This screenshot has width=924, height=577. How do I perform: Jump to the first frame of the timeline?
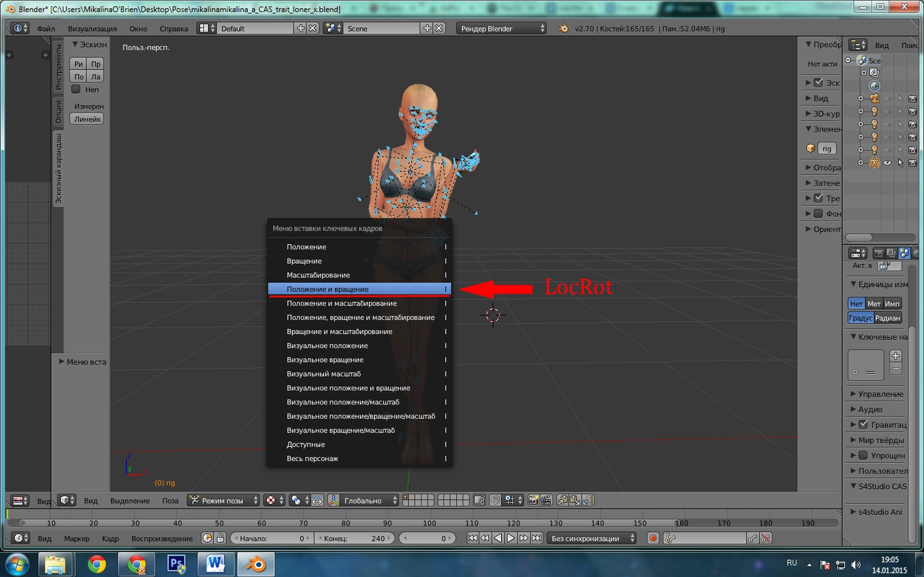coord(472,538)
